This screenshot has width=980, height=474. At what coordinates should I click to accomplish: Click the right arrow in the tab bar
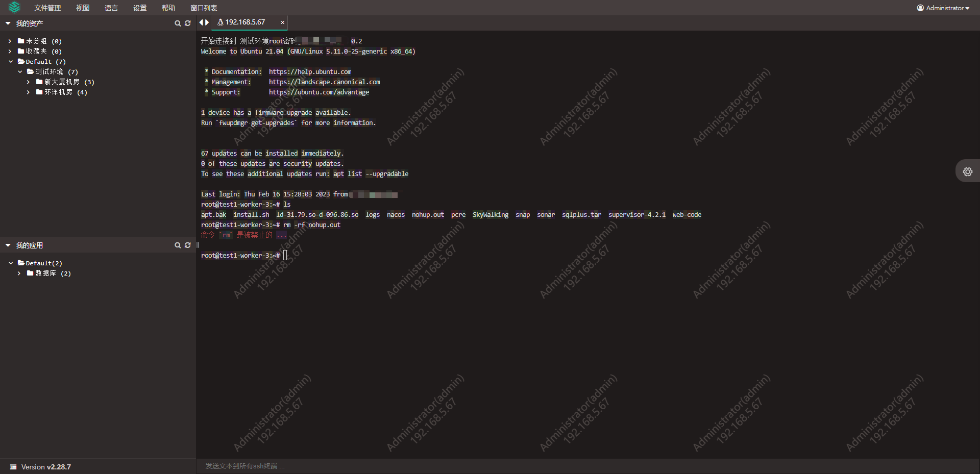click(x=207, y=22)
